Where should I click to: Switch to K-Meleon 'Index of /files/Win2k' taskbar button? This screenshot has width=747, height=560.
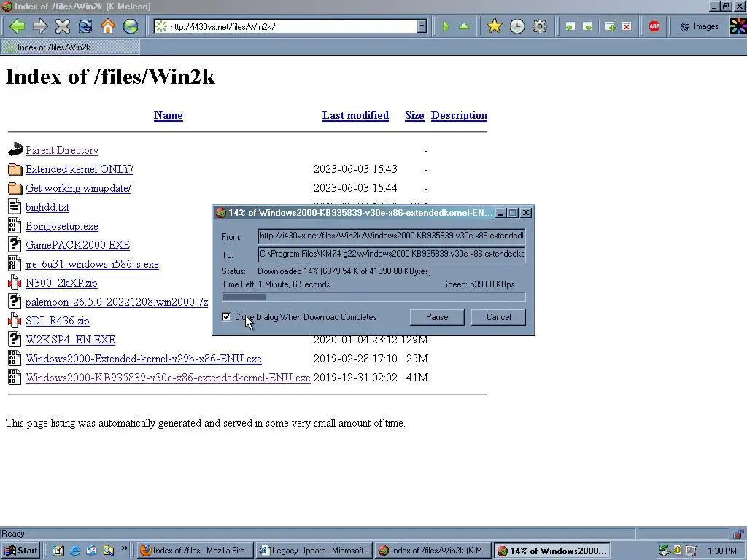click(433, 551)
